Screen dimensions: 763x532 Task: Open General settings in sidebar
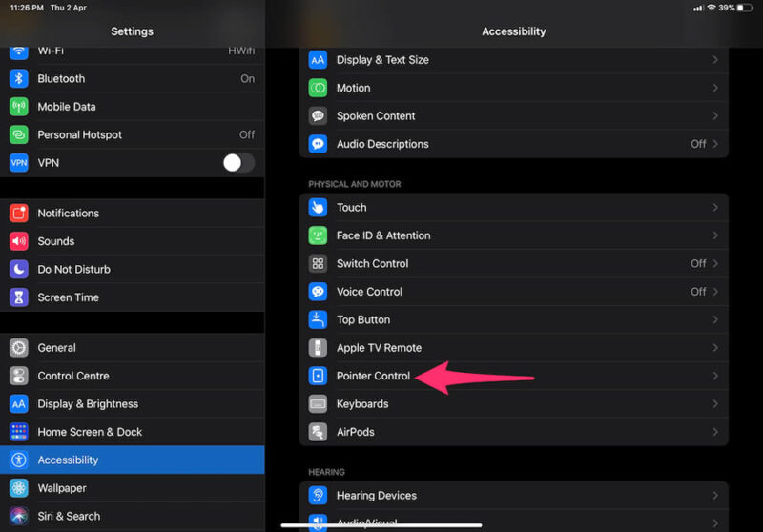[x=132, y=348]
